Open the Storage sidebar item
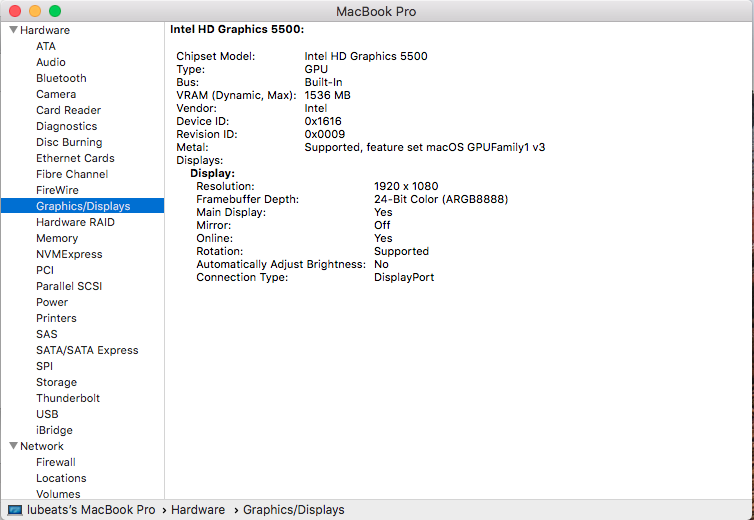754x520 pixels. [56, 382]
